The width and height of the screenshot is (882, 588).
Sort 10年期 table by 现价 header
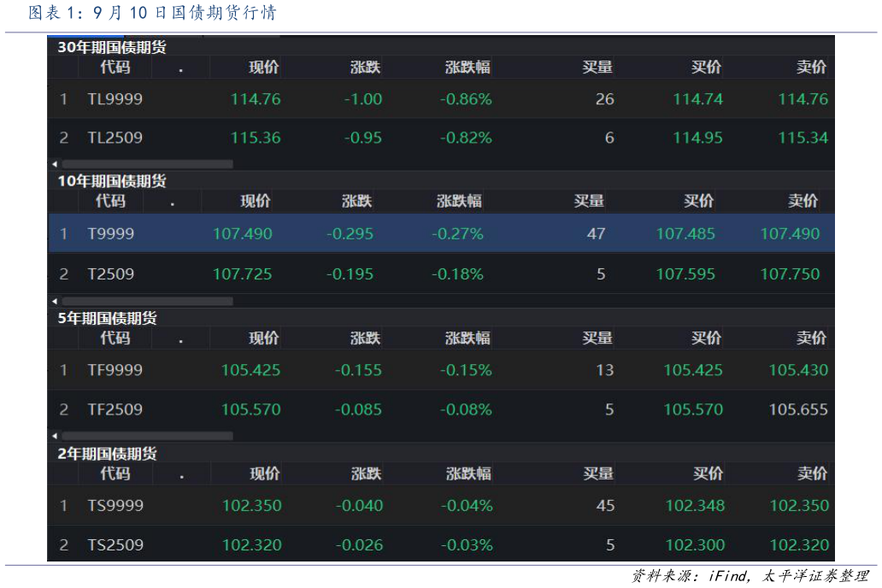coord(256,201)
